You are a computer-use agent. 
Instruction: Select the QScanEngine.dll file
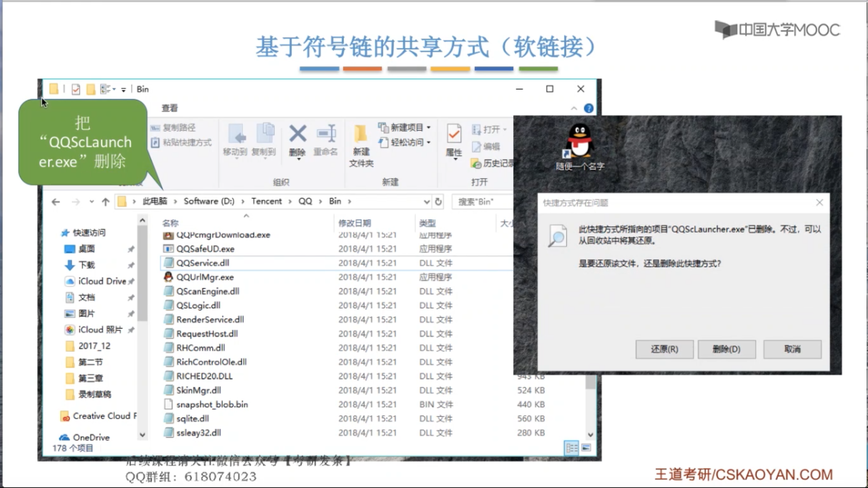coord(208,291)
